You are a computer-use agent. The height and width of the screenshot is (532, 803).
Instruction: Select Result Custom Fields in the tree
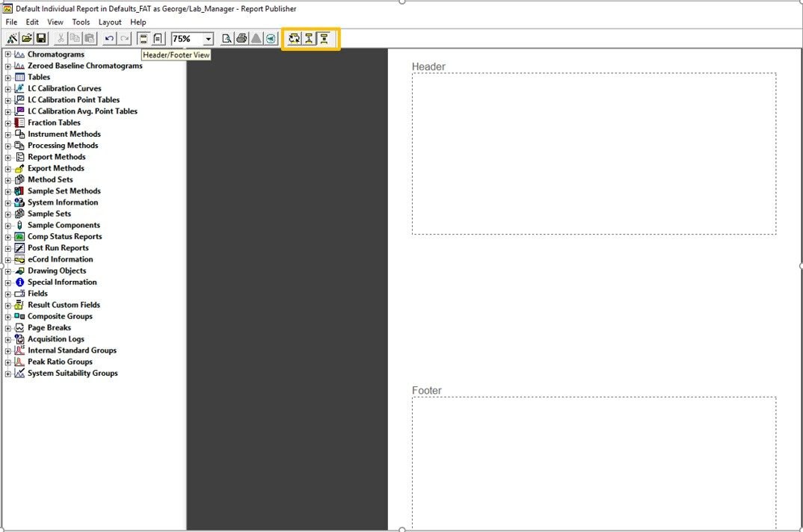[64, 305]
